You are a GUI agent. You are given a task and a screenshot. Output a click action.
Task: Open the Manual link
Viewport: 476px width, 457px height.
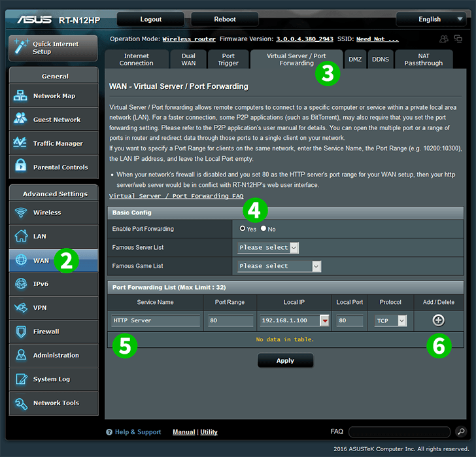pyautogui.click(x=184, y=432)
